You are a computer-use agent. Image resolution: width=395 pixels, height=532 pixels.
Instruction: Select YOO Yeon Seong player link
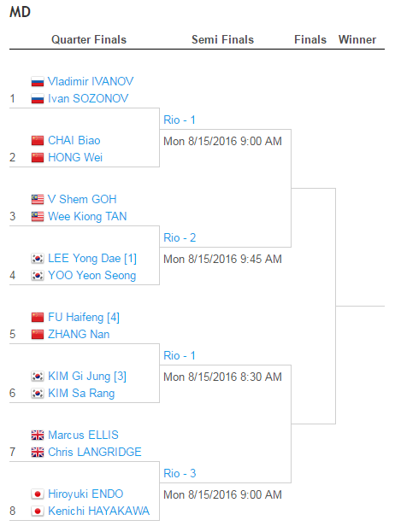pos(91,275)
